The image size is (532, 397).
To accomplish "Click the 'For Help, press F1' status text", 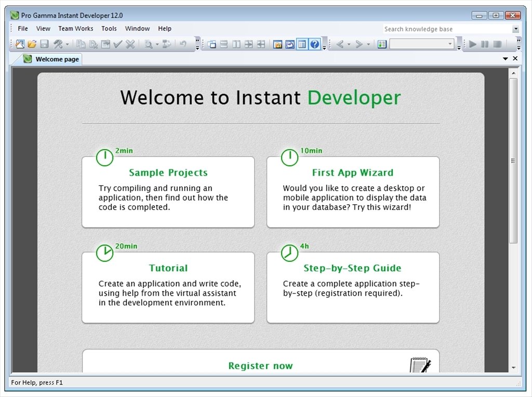I will 37,382.
